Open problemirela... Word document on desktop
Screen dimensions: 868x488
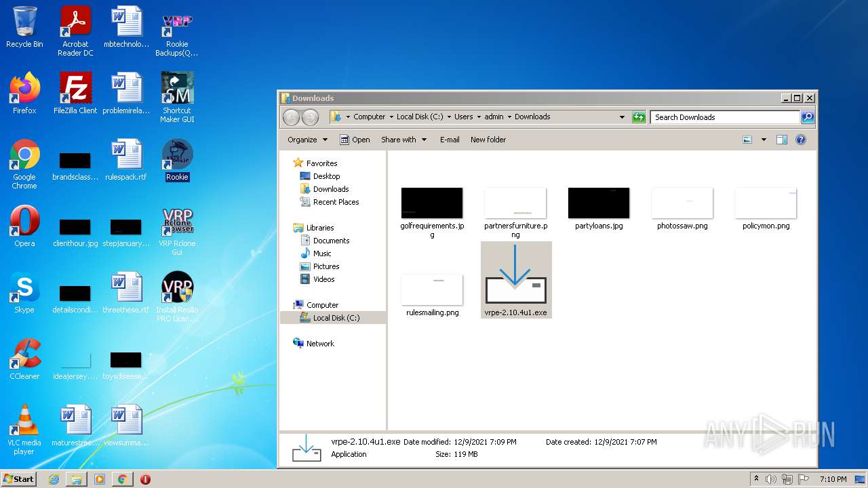tap(126, 94)
